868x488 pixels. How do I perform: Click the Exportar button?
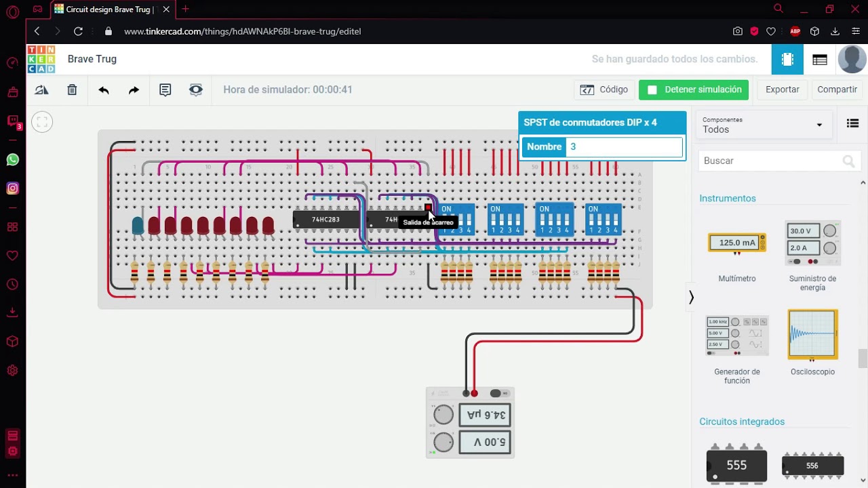pyautogui.click(x=783, y=89)
